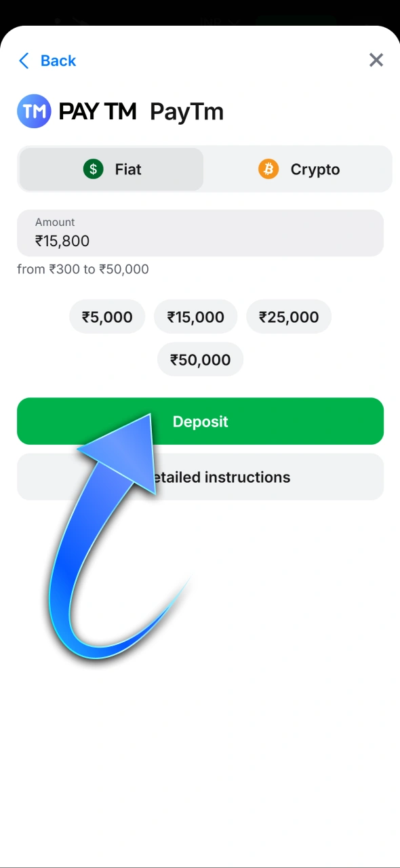This screenshot has height=868, width=400.
Task: Click the orange Bitcoin icon beside Crypto
Action: coord(268,169)
